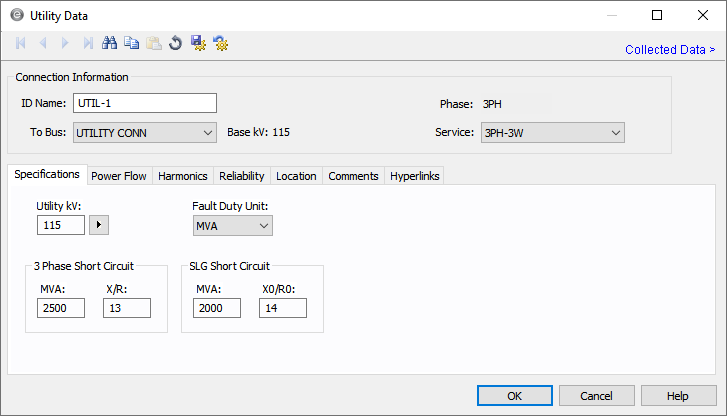Viewport: 727px width, 416px height.
Task: Switch to the Power Flow tab
Action: point(119,176)
